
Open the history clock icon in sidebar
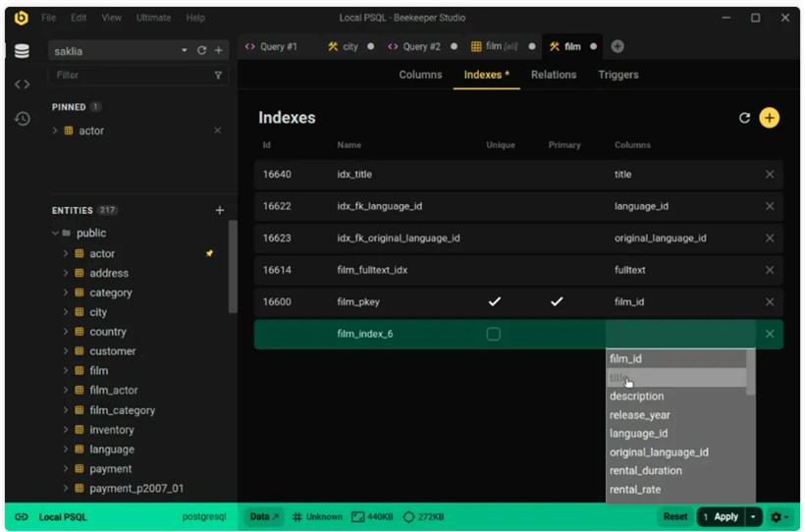tap(22, 119)
